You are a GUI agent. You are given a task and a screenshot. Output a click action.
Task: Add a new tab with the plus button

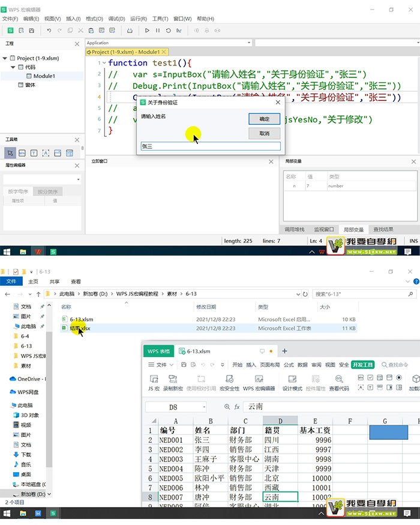click(x=284, y=351)
